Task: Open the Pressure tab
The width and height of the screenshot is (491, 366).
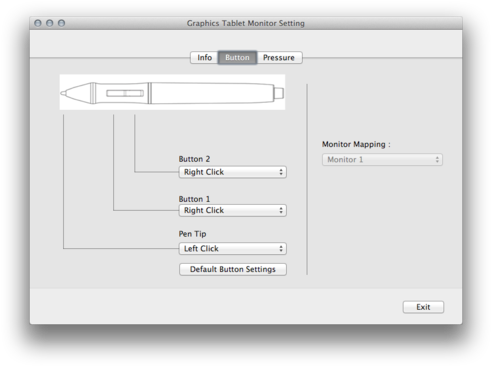Action: 279,58
